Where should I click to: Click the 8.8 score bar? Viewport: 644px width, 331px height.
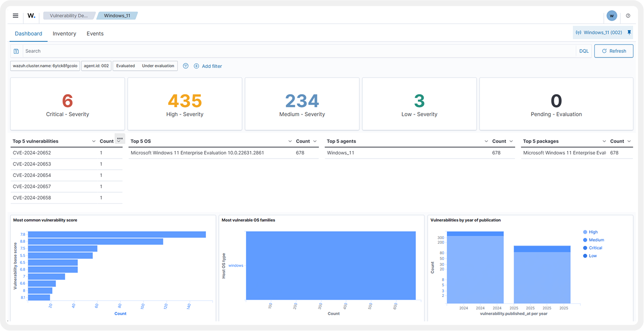pyautogui.click(x=96, y=241)
